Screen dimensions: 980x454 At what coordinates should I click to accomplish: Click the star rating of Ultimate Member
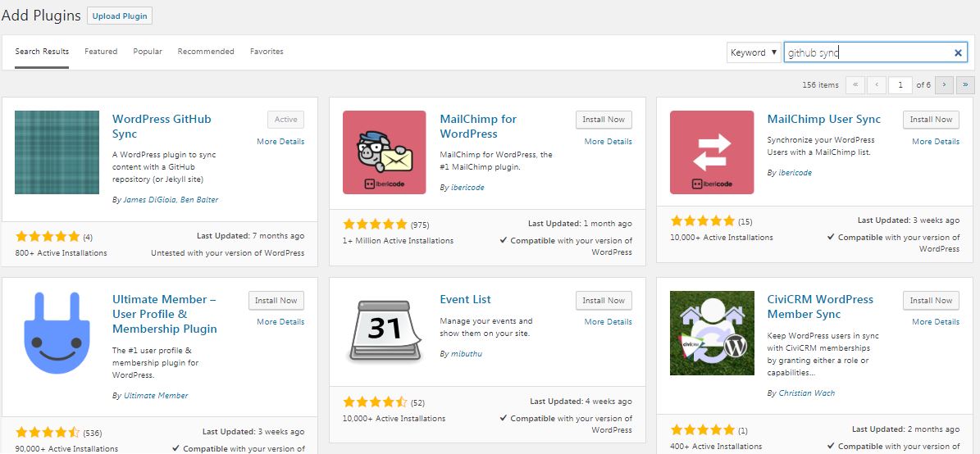[48, 432]
